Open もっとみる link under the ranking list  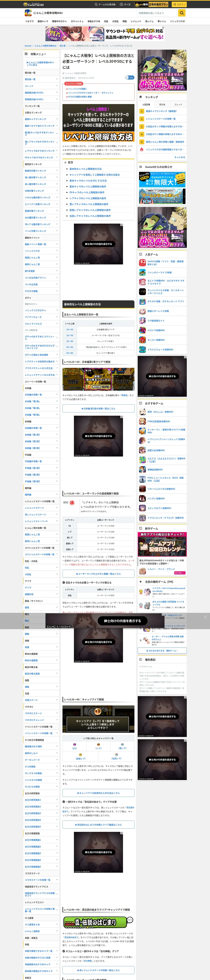pyautogui.click(x=180, y=157)
